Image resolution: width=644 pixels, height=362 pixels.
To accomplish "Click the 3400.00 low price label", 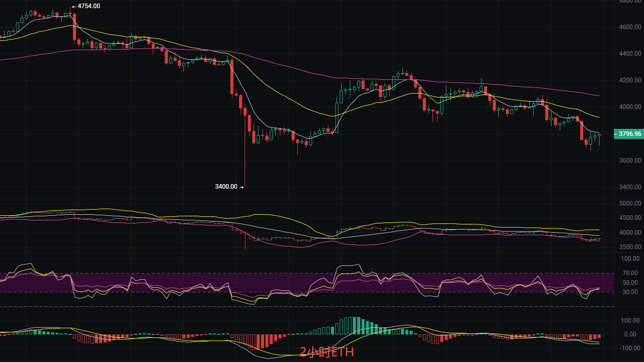I will (226, 187).
